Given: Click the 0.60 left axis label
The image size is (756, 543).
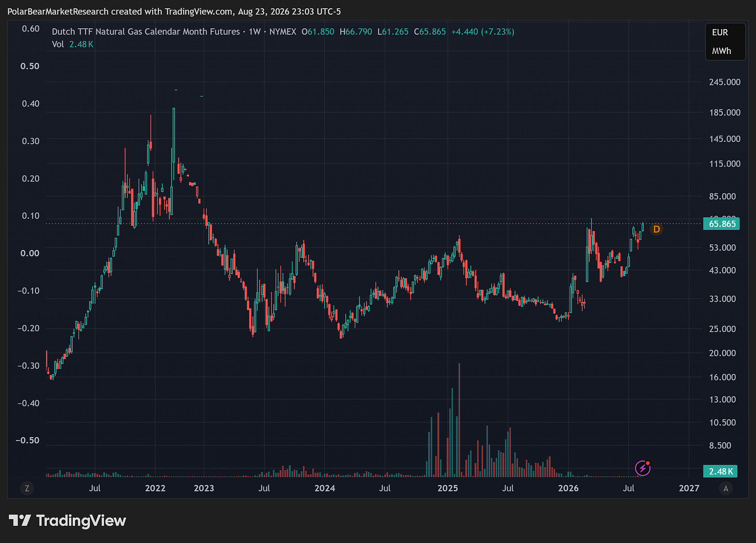Looking at the screenshot, I should (31, 29).
